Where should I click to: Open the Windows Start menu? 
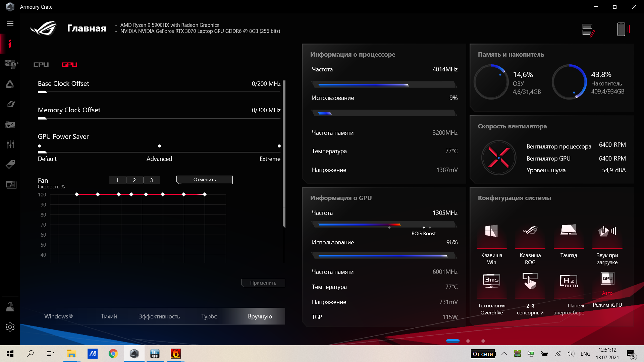[10, 354]
